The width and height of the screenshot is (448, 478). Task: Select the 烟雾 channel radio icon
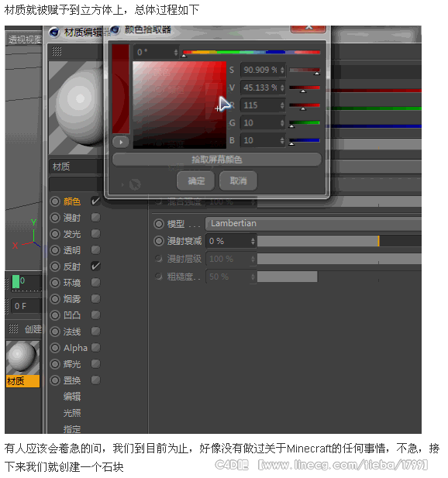(55, 299)
